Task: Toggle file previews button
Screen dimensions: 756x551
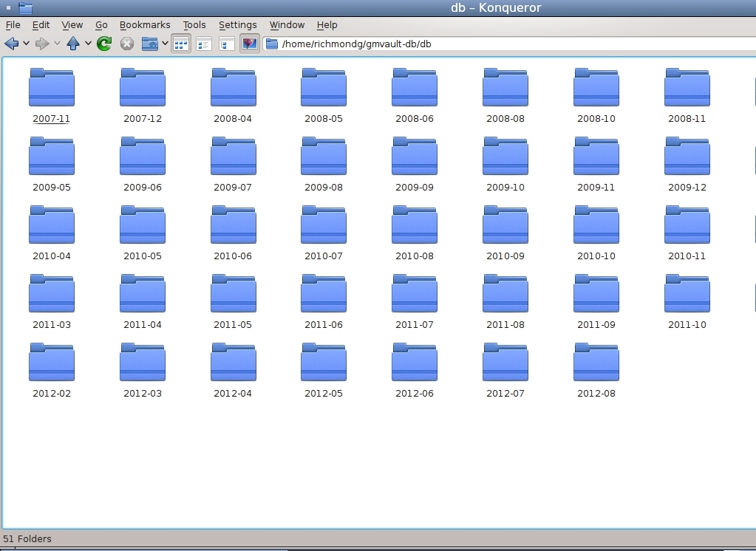Action: [249, 44]
